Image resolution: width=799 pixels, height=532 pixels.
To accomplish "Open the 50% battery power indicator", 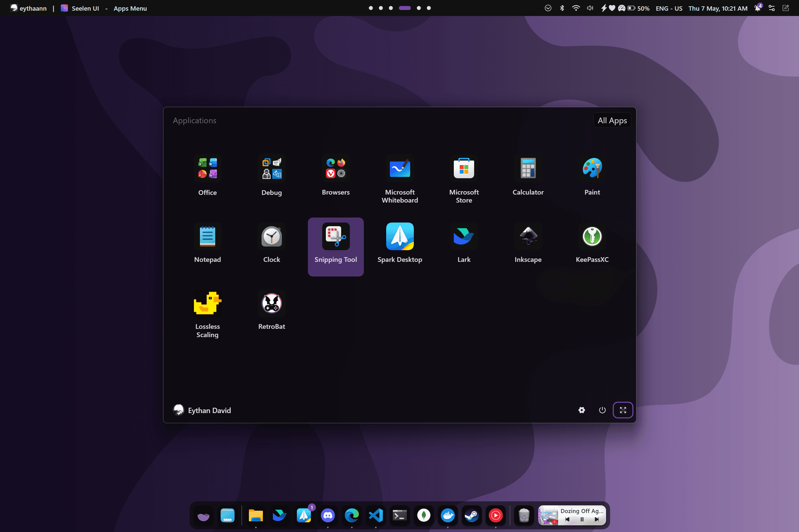I will point(625,8).
